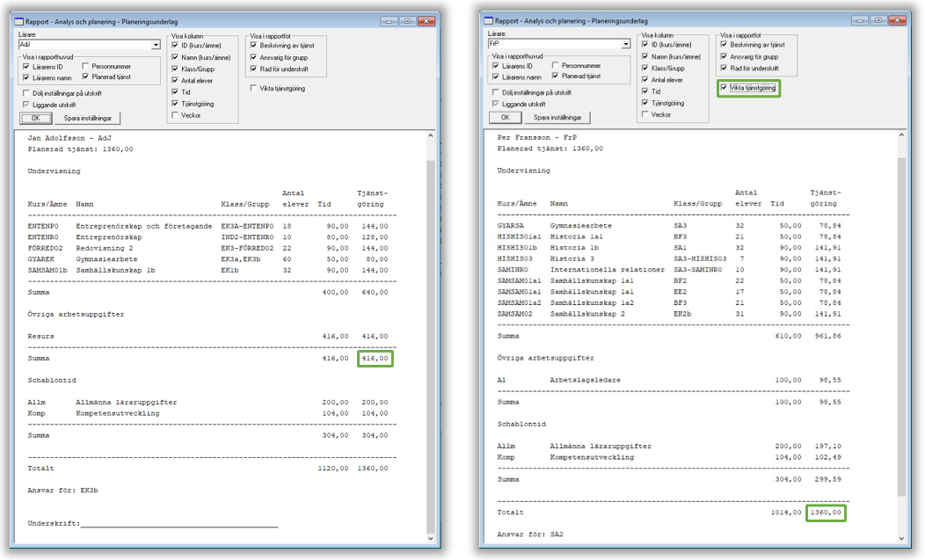
Task: Toggle Lärarens ID checkbox in FrP window
Action: 496,66
